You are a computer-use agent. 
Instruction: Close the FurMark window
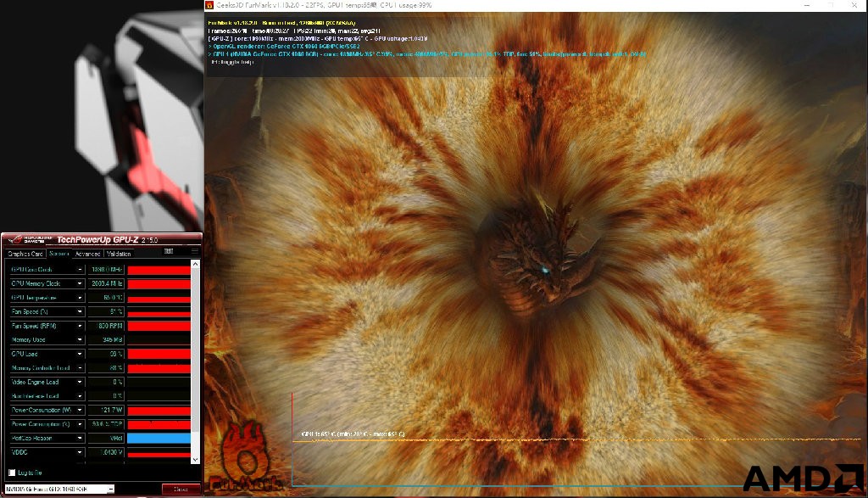pyautogui.click(x=854, y=5)
